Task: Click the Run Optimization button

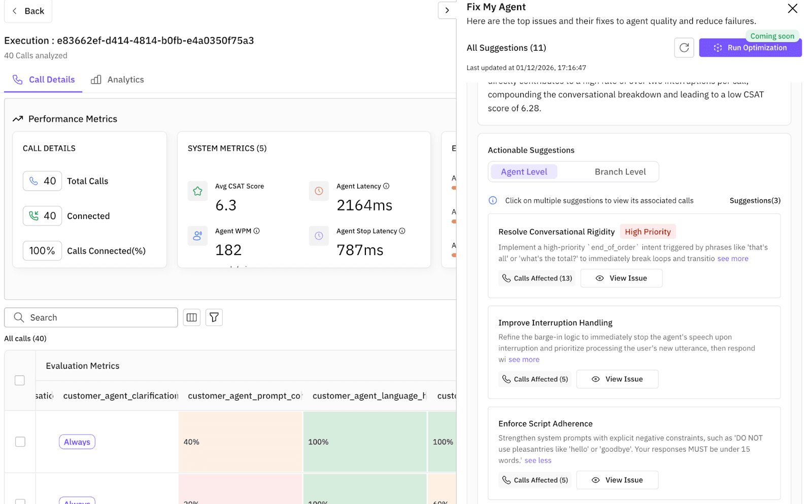Action: coord(750,48)
